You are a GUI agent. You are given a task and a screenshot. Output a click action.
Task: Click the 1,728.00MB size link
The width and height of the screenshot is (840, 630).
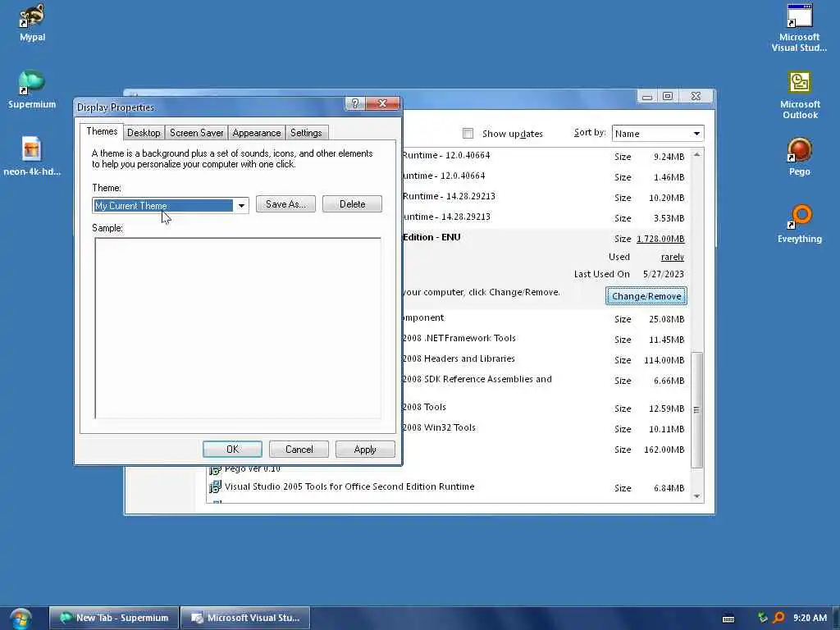click(x=660, y=239)
